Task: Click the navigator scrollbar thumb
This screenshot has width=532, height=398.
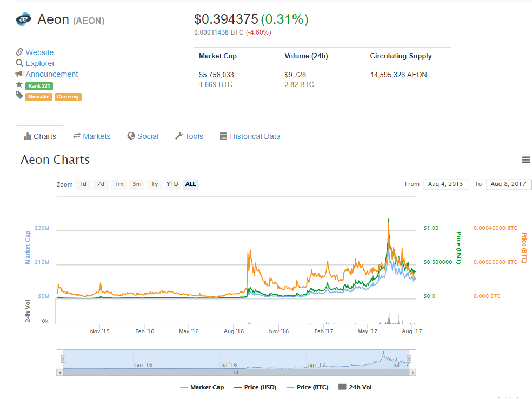Action: [236, 373]
